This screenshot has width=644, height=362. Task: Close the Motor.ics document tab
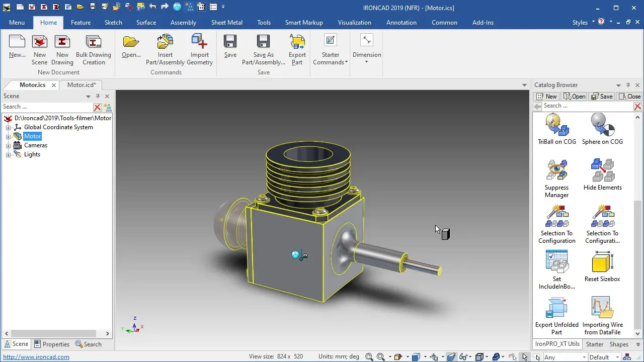coord(53,85)
